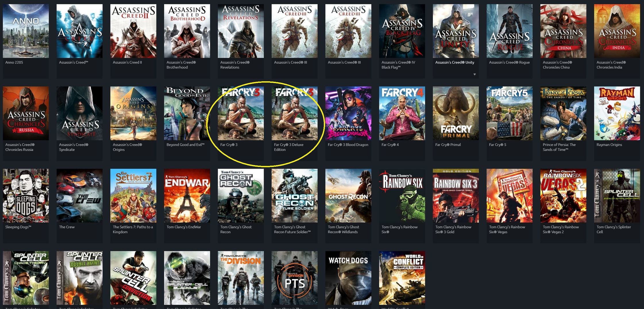Viewport: 644px width, 309px height.
Task: Open the original Splinter Cell cover
Action: (x=617, y=196)
